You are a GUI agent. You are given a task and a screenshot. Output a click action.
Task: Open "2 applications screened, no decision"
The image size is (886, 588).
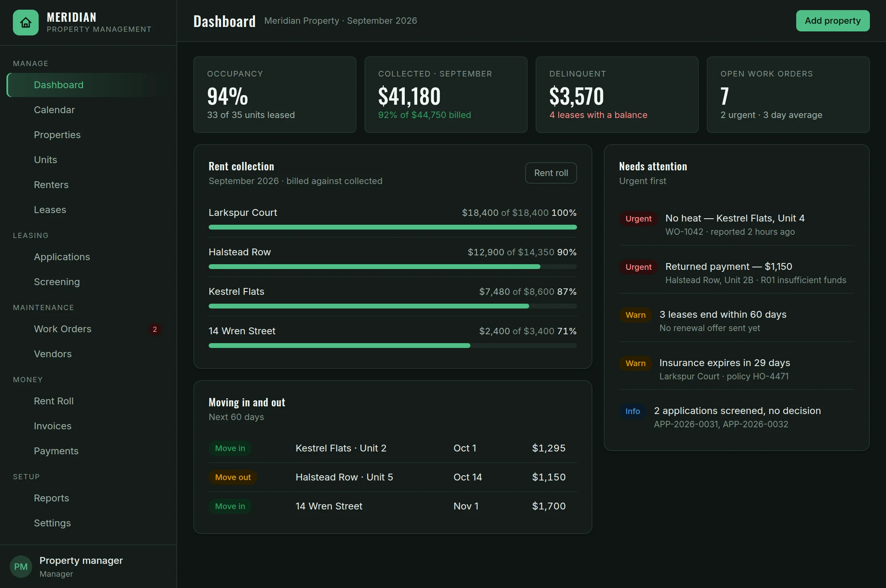click(x=736, y=417)
